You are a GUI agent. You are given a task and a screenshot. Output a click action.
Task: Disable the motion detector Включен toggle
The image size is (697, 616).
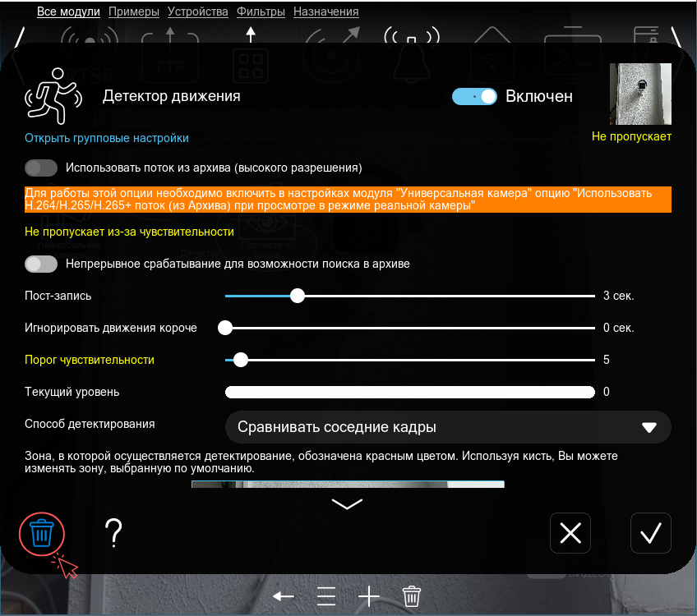point(474,96)
